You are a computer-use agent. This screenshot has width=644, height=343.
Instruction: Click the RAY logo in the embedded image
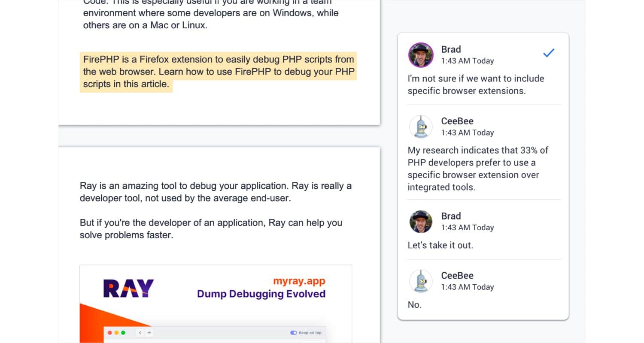click(128, 288)
